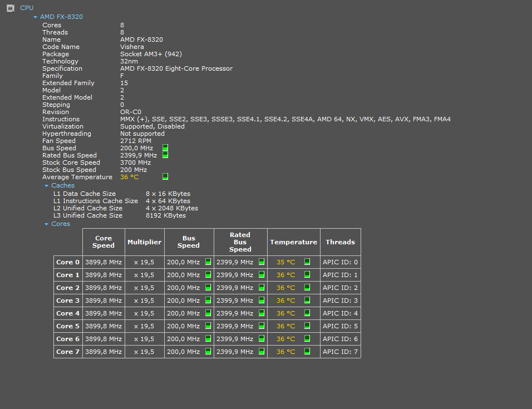Screen dimensions: 532x409
Task: Click the Cores heading label
Action: tap(61, 224)
